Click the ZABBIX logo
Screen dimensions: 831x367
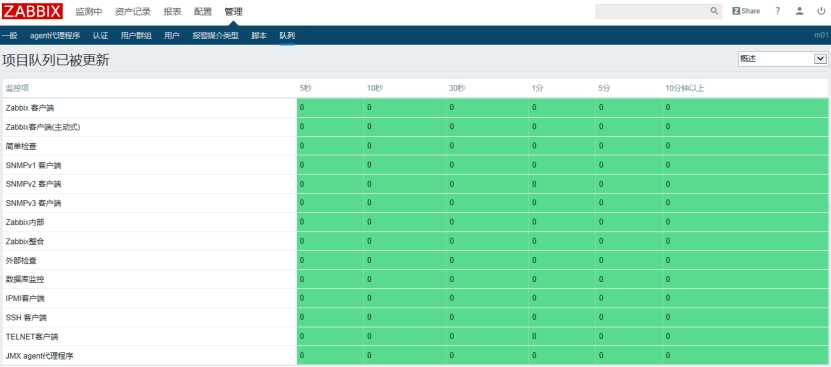[x=32, y=11]
